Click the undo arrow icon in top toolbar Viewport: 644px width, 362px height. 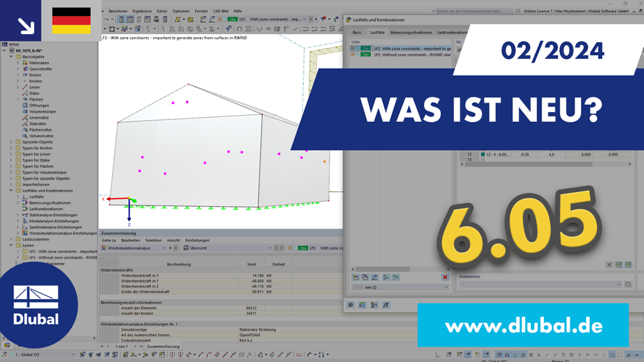(x=106, y=19)
